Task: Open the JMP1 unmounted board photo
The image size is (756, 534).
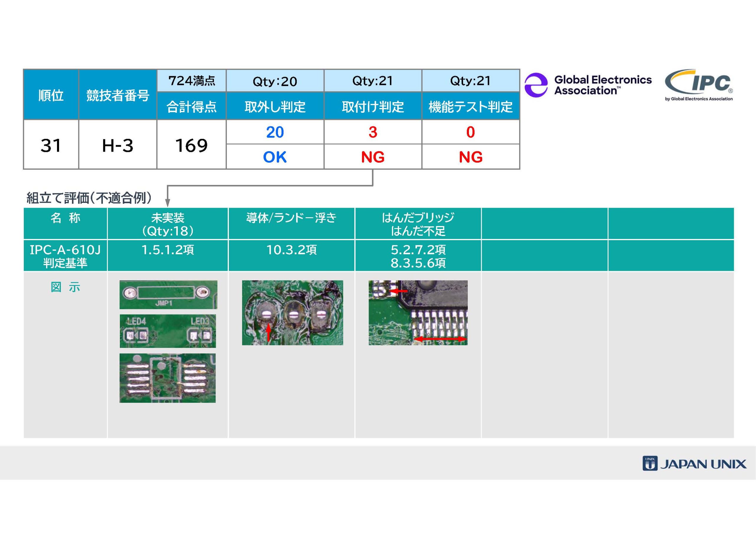Action: 168,294
